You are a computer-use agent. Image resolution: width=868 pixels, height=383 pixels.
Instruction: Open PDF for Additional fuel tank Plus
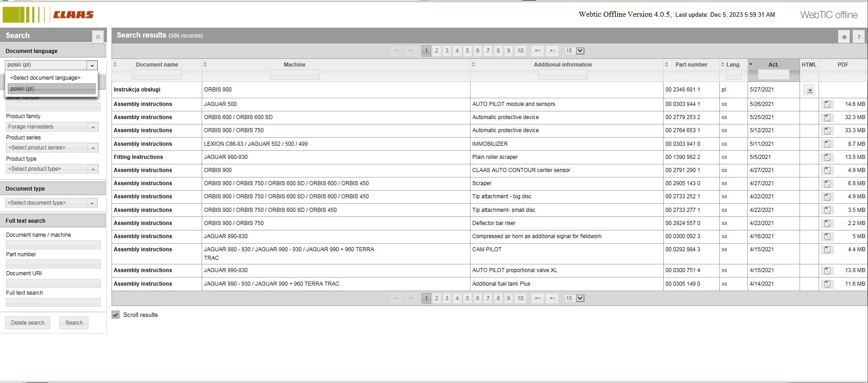827,284
